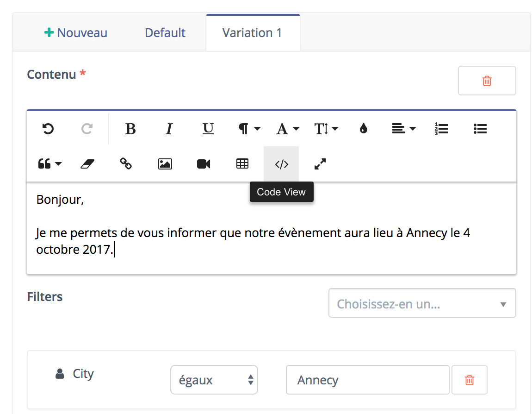Insert an image using picture icon
Viewport: 532px width, 414px height.
pyautogui.click(x=165, y=164)
